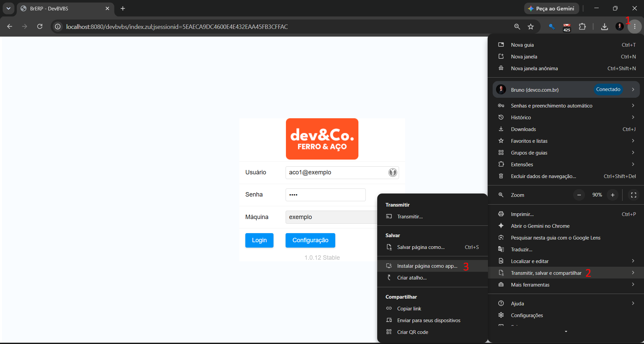The width and height of the screenshot is (644, 344).
Task: Click the Conectado status badge
Action: (608, 89)
